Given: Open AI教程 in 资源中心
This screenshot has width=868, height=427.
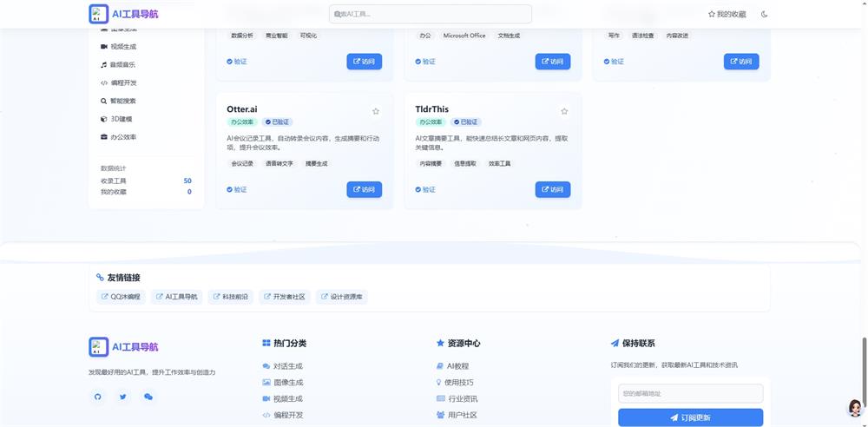Looking at the screenshot, I should [x=453, y=366].
